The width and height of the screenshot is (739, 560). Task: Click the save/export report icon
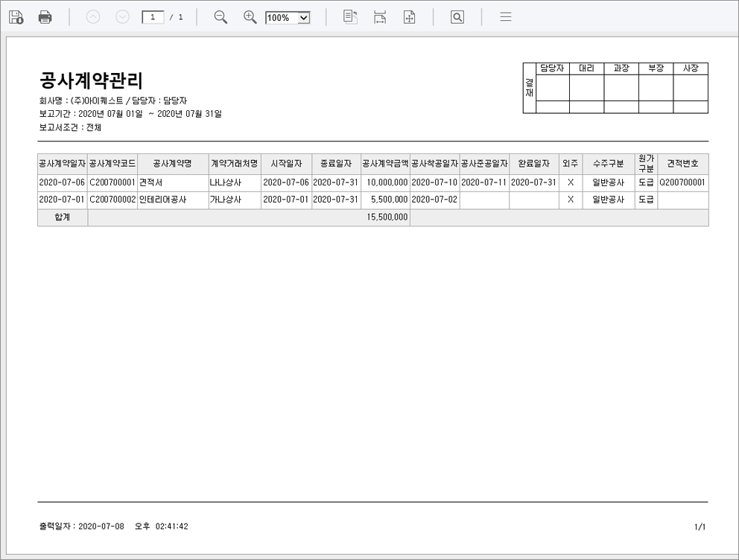coord(16,17)
